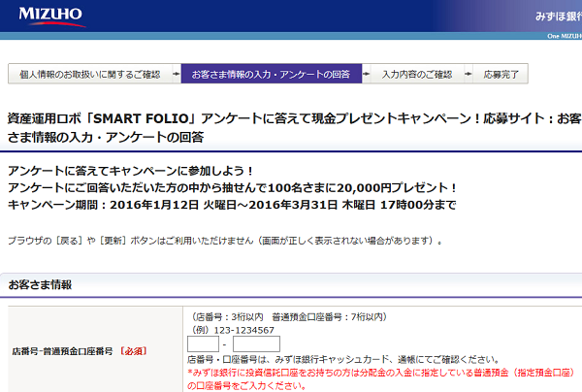
Task: Click the ブラウザの［戻る］や［更新］ notice line
Action: coord(225,241)
